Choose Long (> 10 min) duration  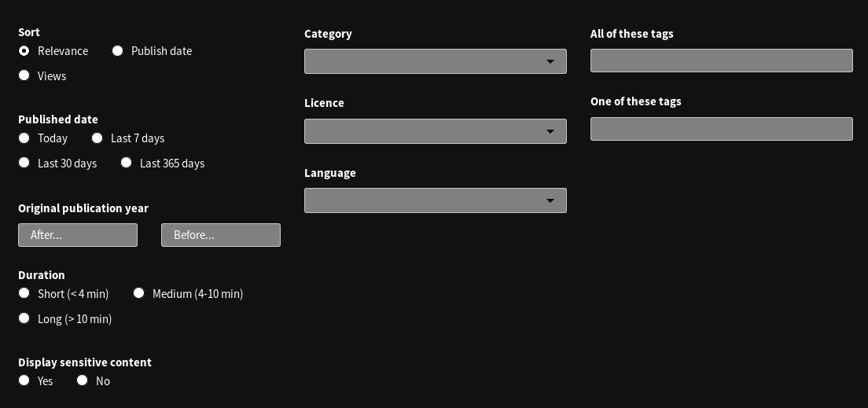[24, 318]
